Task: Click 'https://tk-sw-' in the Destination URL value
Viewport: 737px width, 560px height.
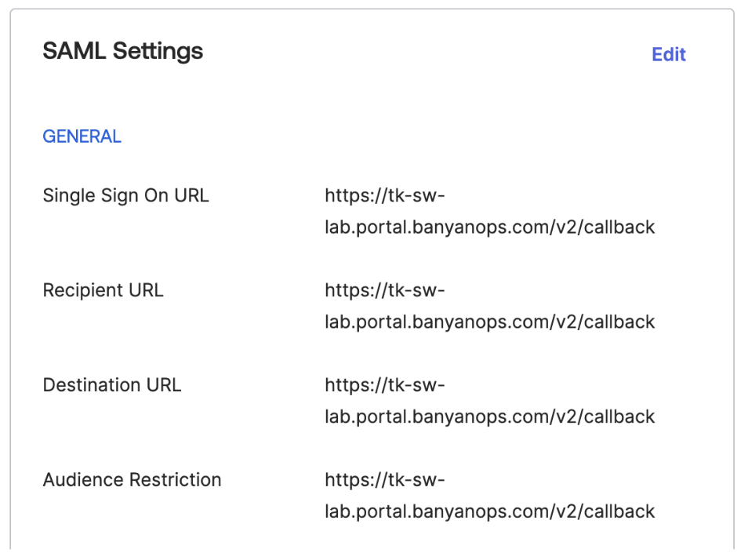Action: (x=384, y=385)
